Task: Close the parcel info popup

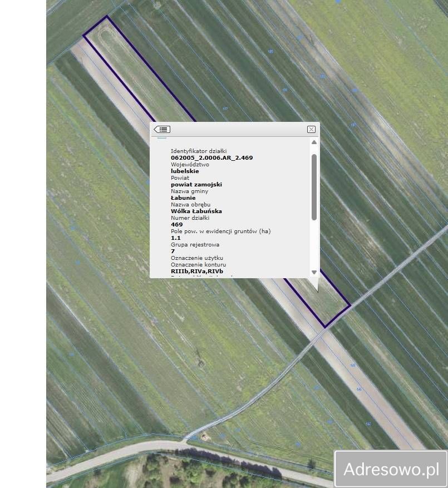Action: click(x=311, y=130)
